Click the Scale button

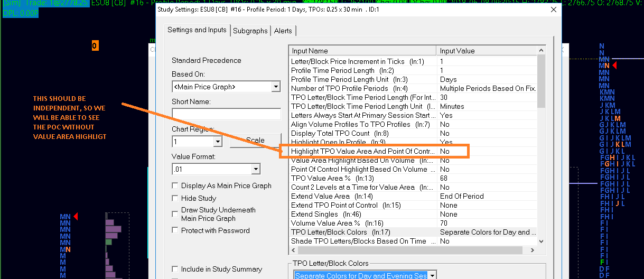pos(255,141)
